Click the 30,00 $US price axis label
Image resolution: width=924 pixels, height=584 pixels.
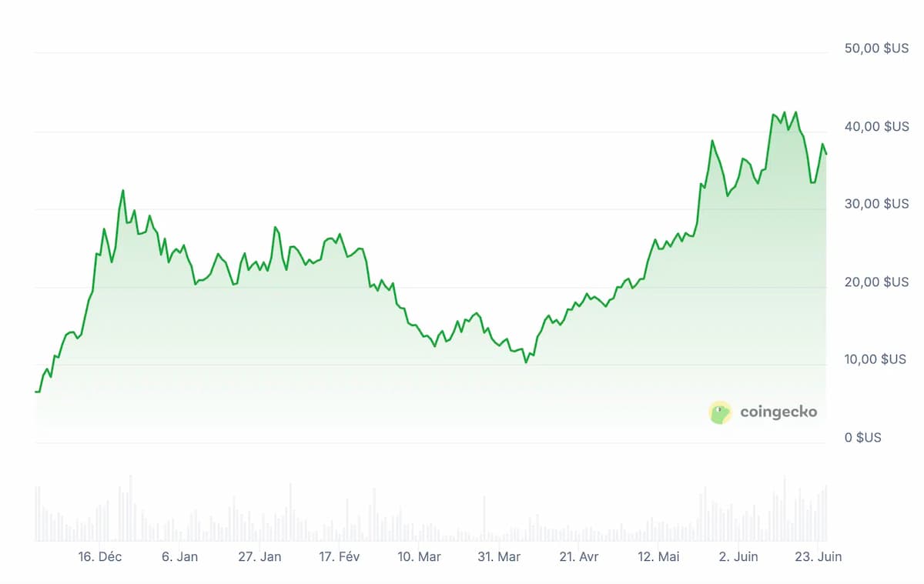click(x=876, y=204)
